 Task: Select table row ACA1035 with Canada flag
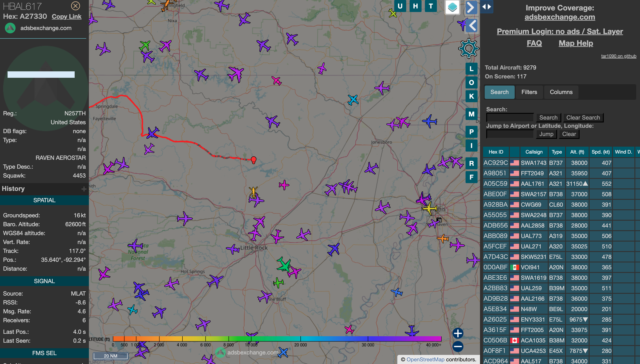click(x=561, y=340)
